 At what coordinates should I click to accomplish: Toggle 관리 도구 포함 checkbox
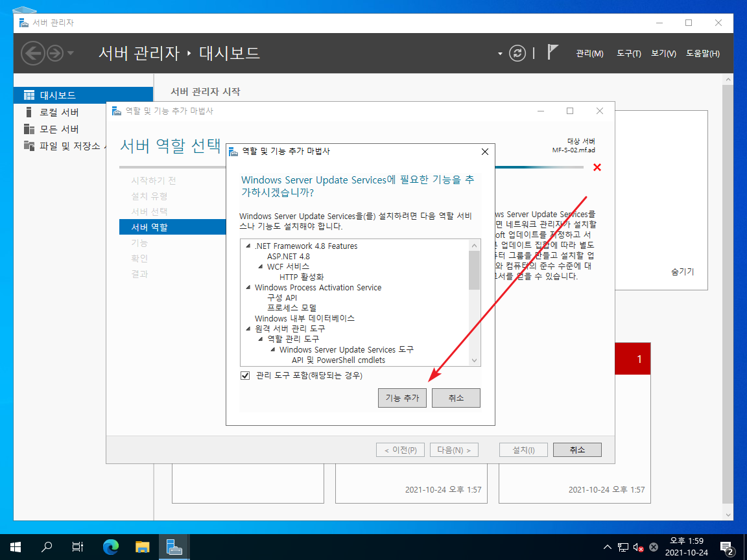click(x=245, y=376)
